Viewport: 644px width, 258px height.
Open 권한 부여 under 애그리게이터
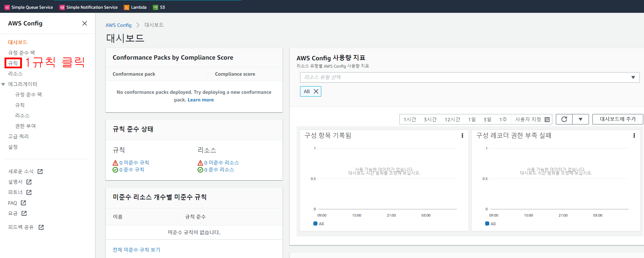tap(25, 126)
